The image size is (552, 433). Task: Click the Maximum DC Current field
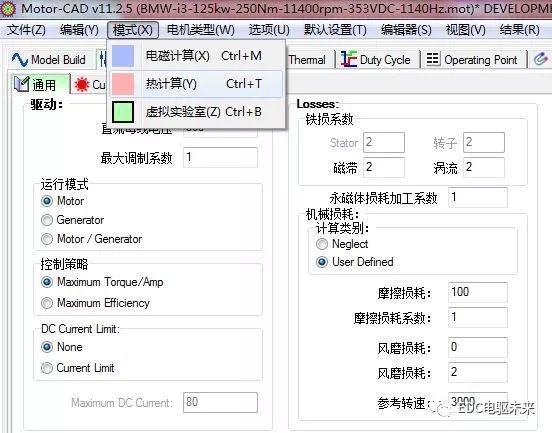(x=220, y=402)
